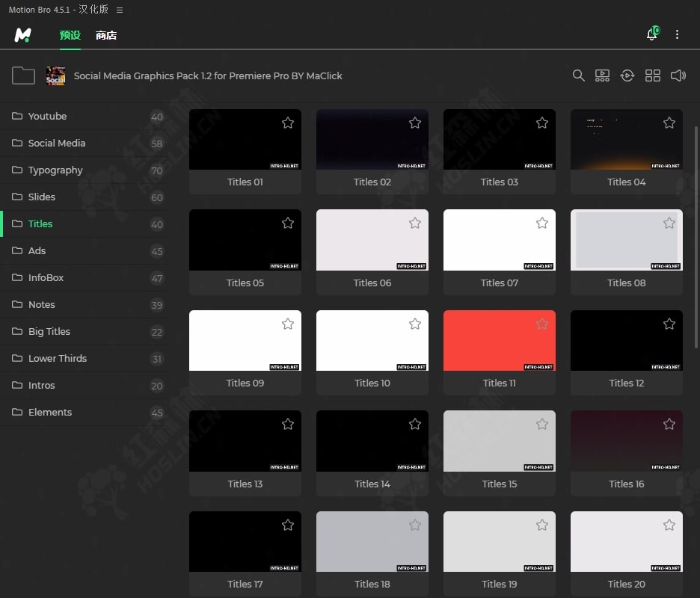
Task: Toggle favorite star on Titles 11
Action: coord(542,324)
